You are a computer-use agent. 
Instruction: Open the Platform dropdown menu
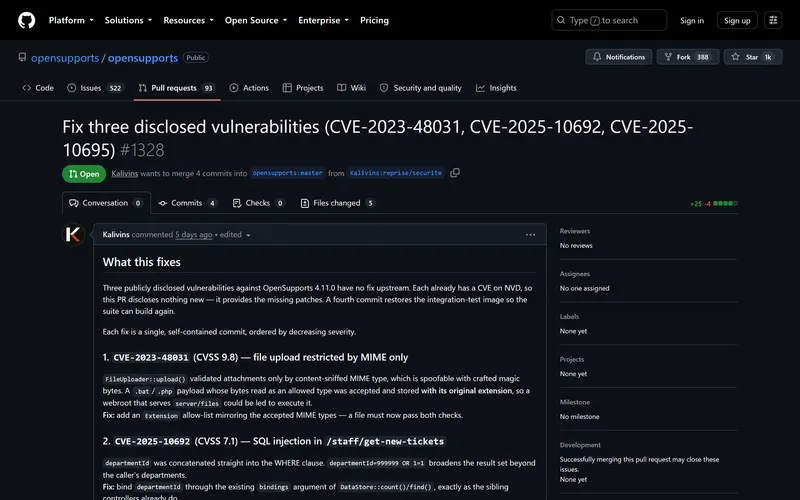click(71, 20)
